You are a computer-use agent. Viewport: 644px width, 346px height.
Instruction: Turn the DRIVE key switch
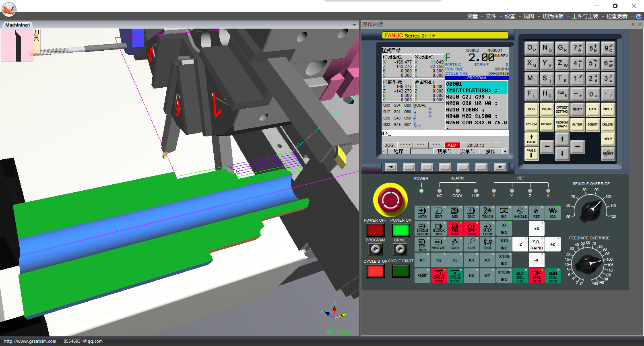click(400, 249)
